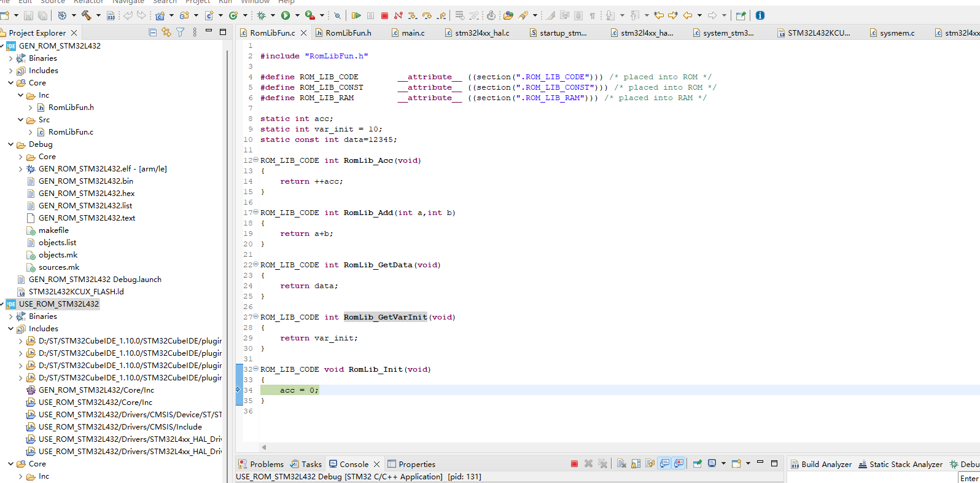Click the Pin Console icon
Viewport: 980px width, 483px height.
pyautogui.click(x=698, y=464)
